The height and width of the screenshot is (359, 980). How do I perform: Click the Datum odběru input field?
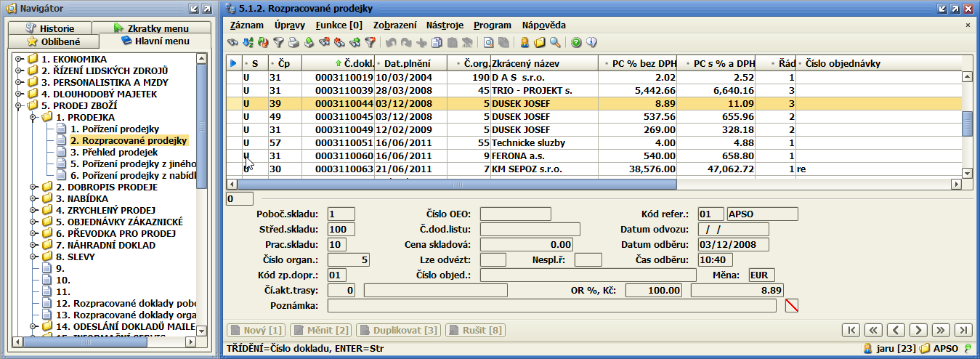click(x=733, y=245)
